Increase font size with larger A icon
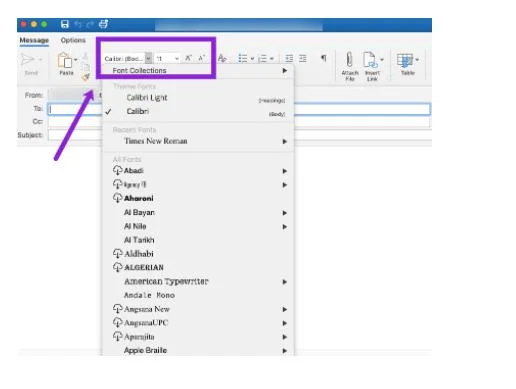 coord(188,58)
